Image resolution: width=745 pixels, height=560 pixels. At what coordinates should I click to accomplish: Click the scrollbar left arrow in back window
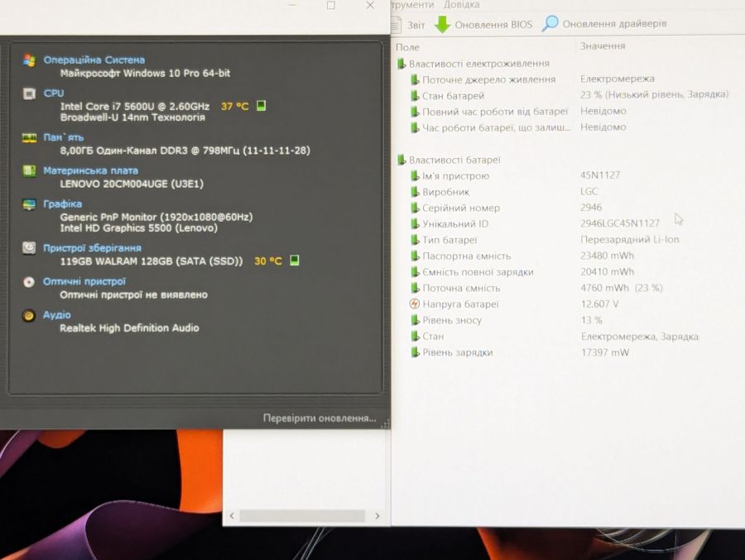[232, 516]
